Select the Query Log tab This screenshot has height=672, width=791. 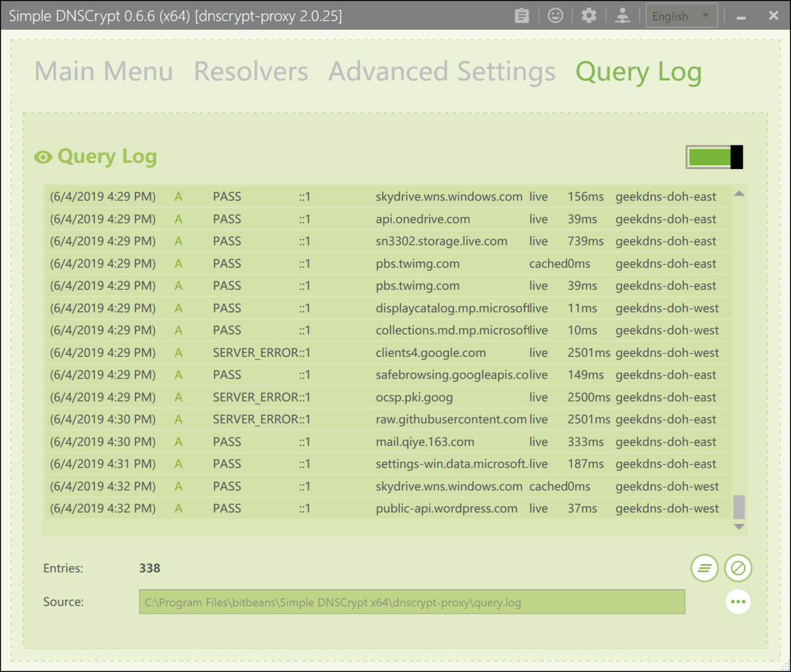click(638, 72)
